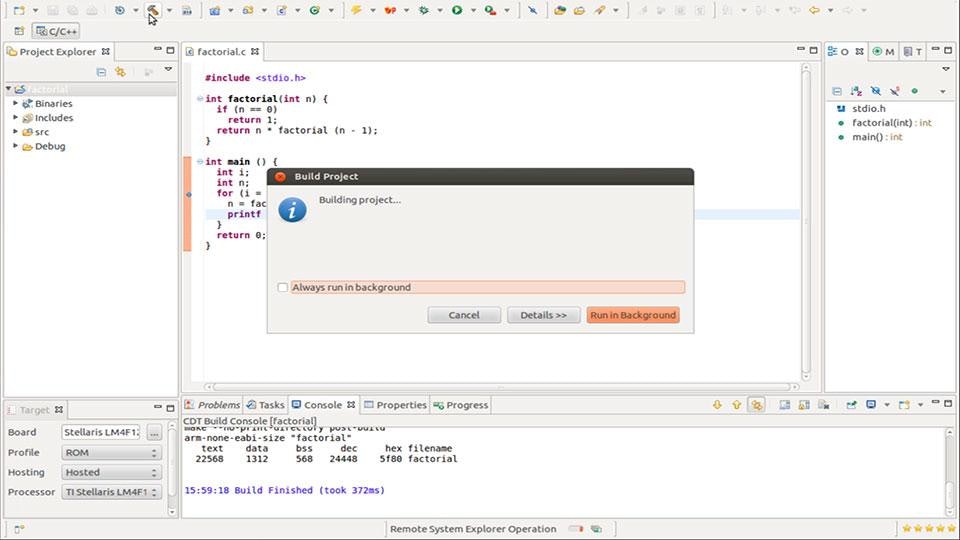Click the red progress indicator in status bar

576,528
